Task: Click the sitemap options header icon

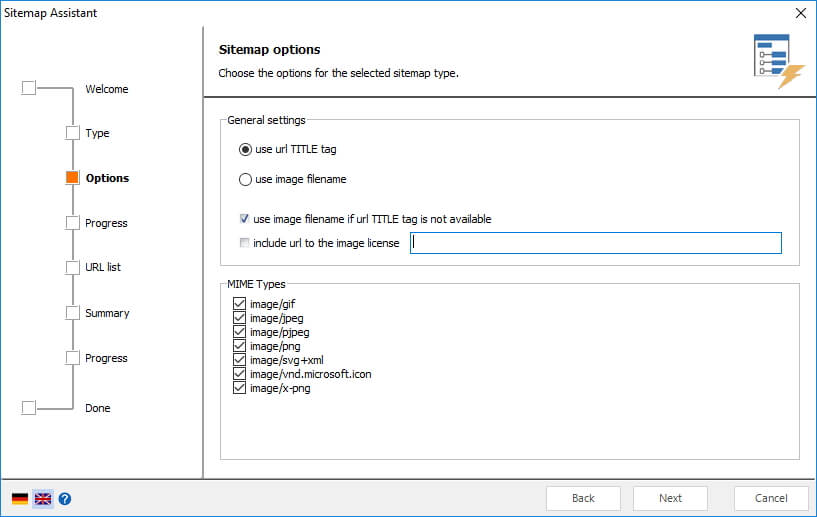Action: [779, 61]
